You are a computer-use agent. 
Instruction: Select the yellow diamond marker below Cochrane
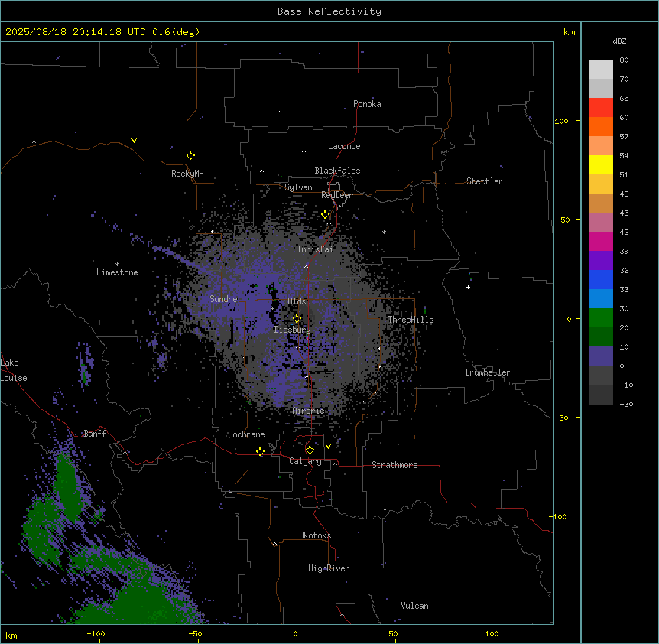(261, 452)
